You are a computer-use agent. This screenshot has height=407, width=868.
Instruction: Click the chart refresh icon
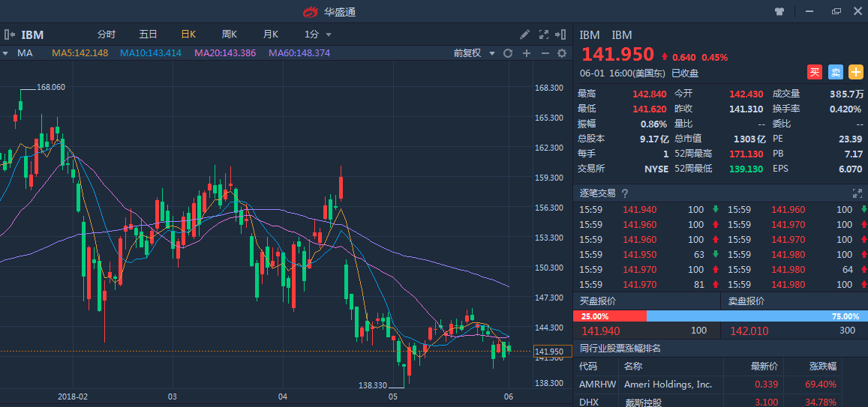508,53
